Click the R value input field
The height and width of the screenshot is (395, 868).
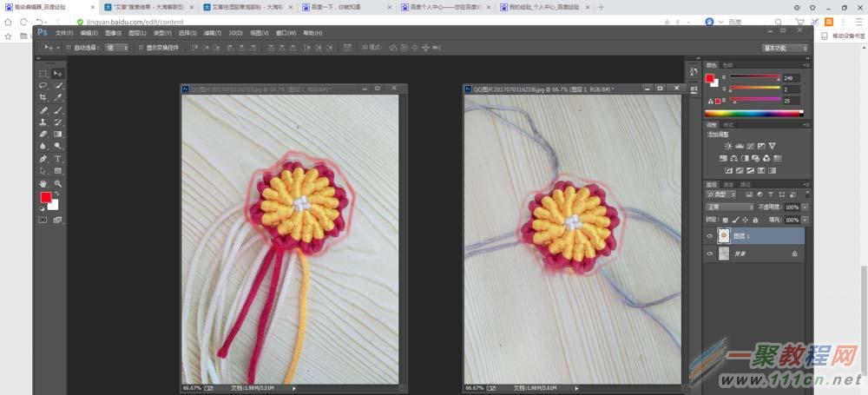click(x=792, y=79)
